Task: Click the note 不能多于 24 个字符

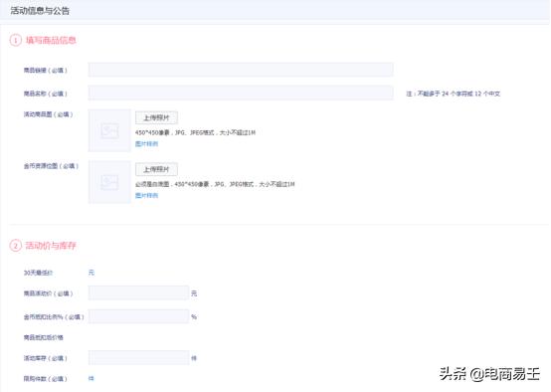Action: click(x=453, y=94)
